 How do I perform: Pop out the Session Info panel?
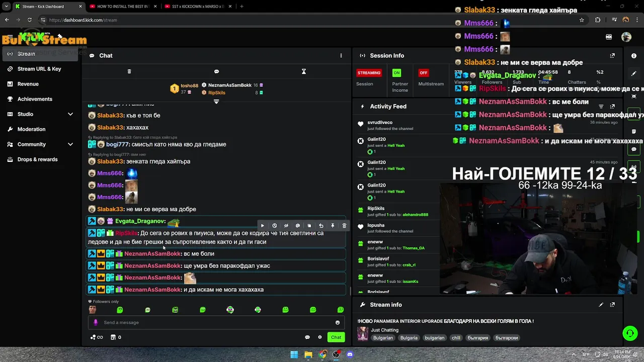click(x=612, y=56)
